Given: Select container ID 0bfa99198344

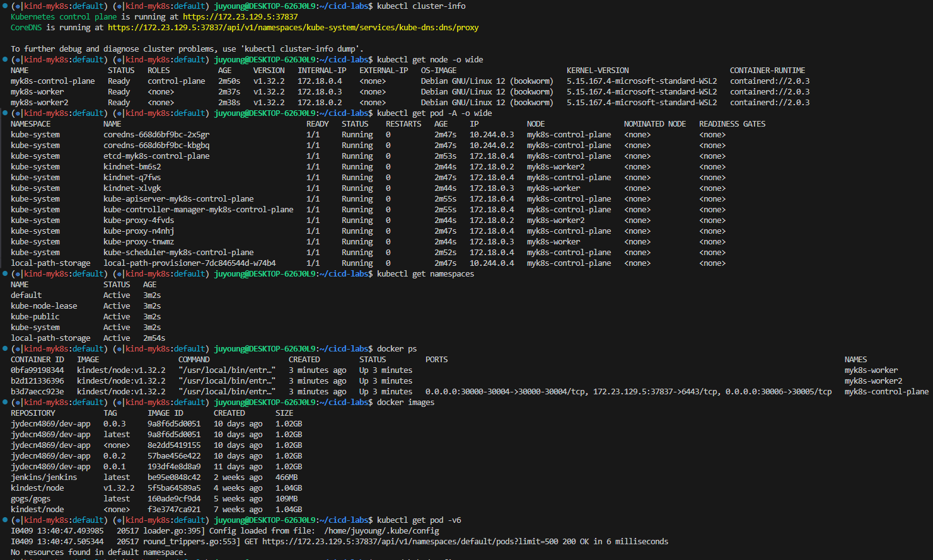Looking at the screenshot, I should pos(37,370).
